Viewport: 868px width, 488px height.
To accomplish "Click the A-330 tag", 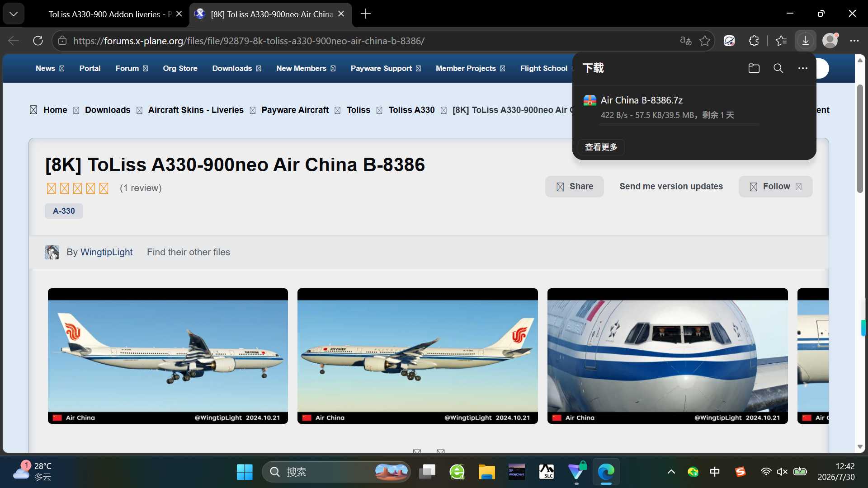I will pos(64,211).
